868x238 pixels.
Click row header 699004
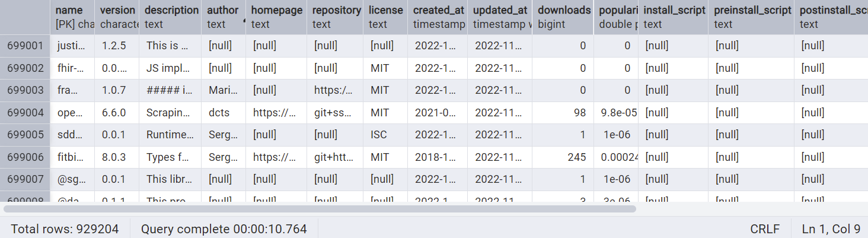[25, 113]
